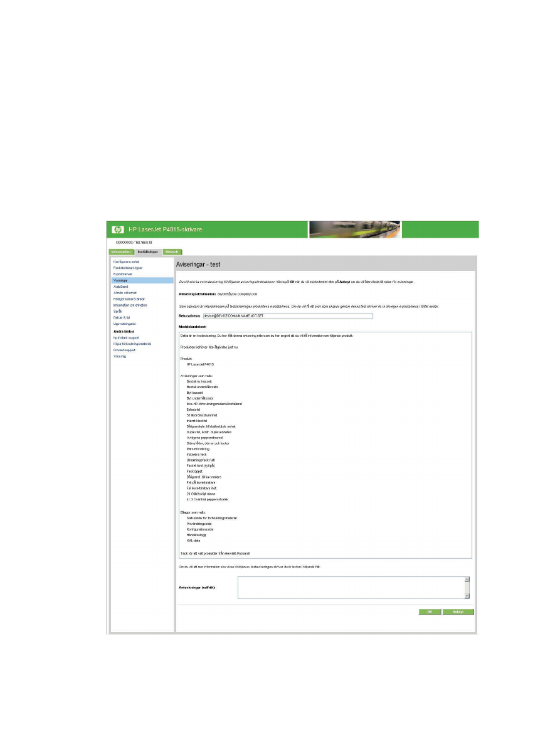Open the Språk settings link
The image size is (560, 745).
pyautogui.click(x=117, y=311)
